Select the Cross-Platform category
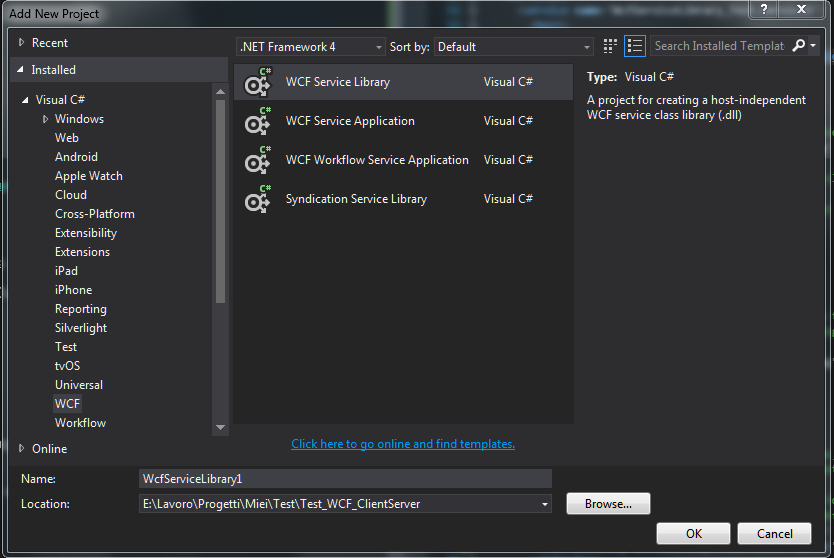The height and width of the screenshot is (558, 834). click(94, 214)
